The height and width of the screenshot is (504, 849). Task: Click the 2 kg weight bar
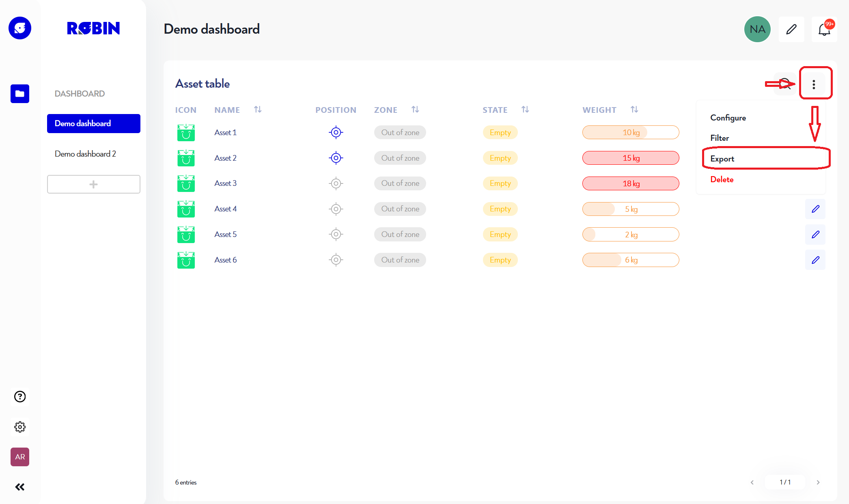click(631, 235)
